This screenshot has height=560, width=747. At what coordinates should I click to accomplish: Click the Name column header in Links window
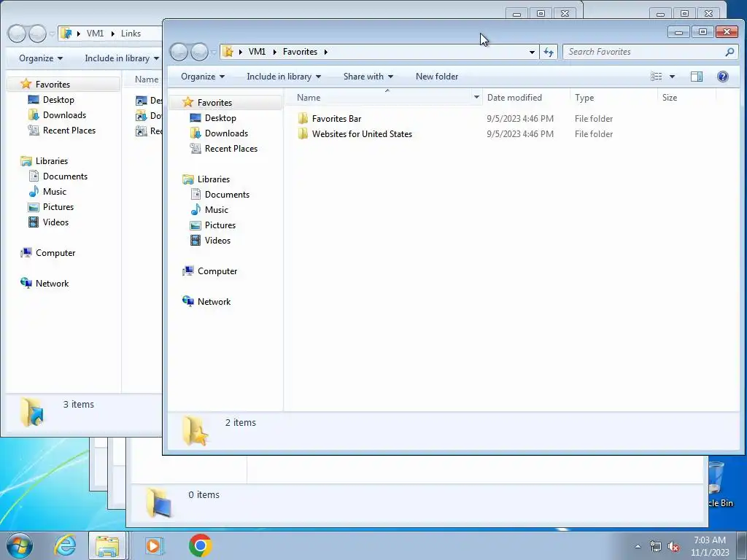(x=146, y=79)
